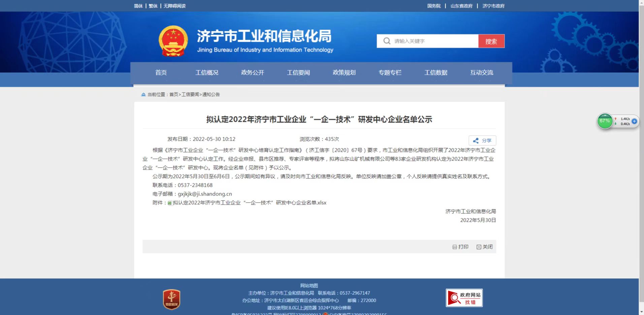The image size is (644, 315).
Task: Click the 67% progress indicator
Action: click(x=605, y=121)
